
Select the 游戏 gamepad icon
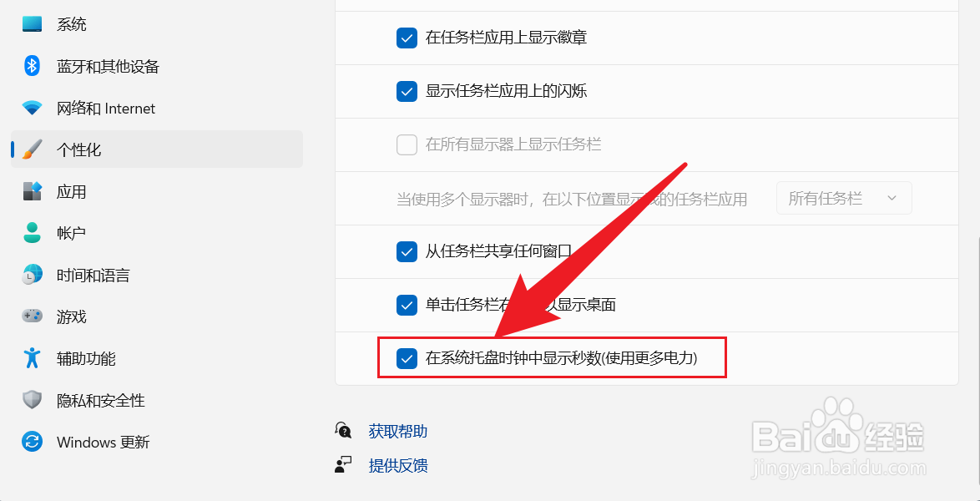tap(32, 316)
